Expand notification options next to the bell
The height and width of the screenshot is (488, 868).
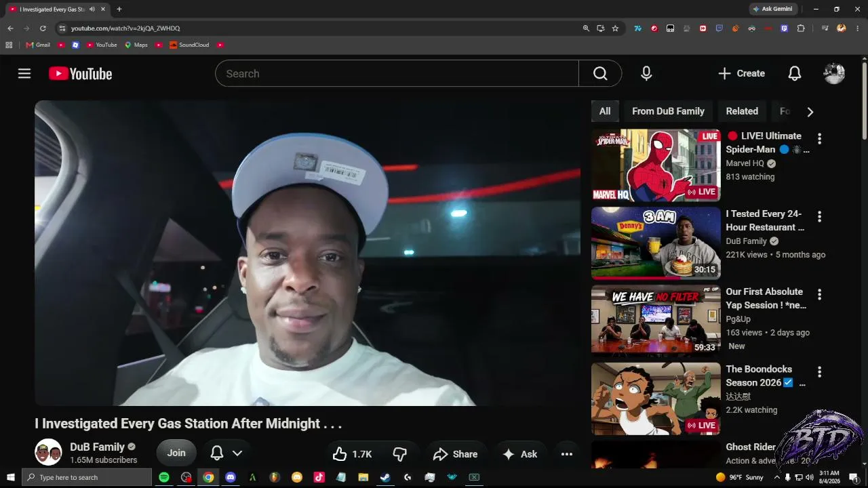tap(237, 453)
